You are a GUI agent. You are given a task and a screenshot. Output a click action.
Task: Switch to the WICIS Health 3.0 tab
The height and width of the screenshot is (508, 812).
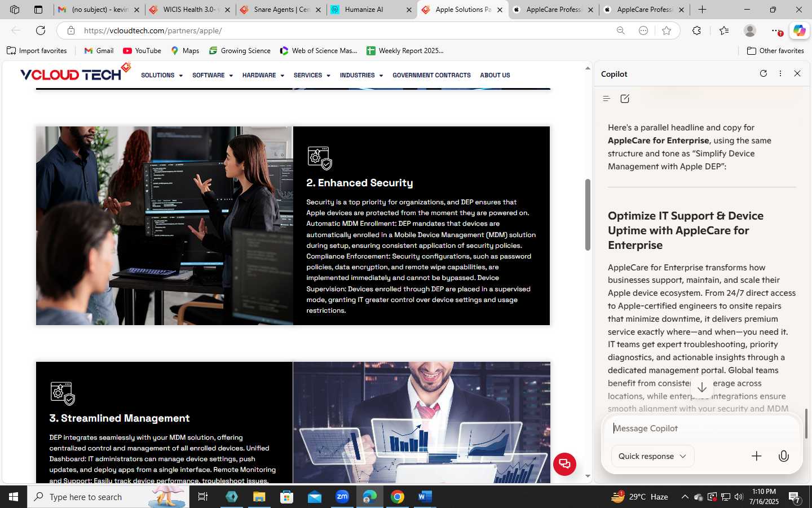click(190, 10)
